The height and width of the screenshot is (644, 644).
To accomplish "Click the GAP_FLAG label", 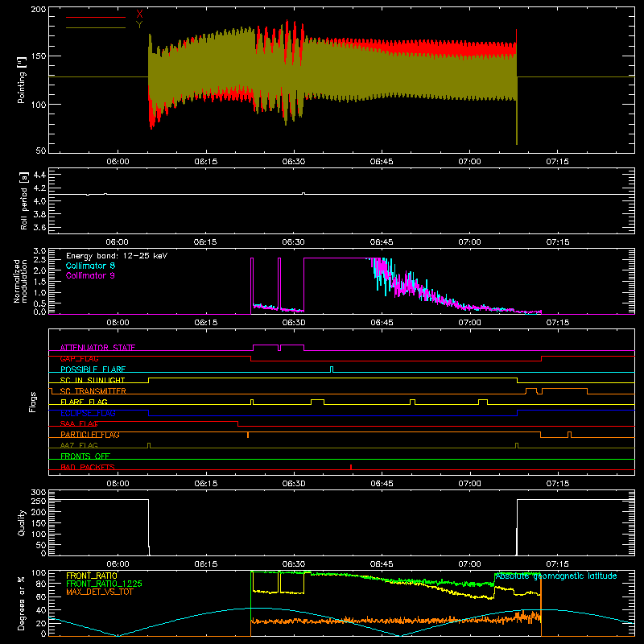I will pyautogui.click(x=79, y=358).
